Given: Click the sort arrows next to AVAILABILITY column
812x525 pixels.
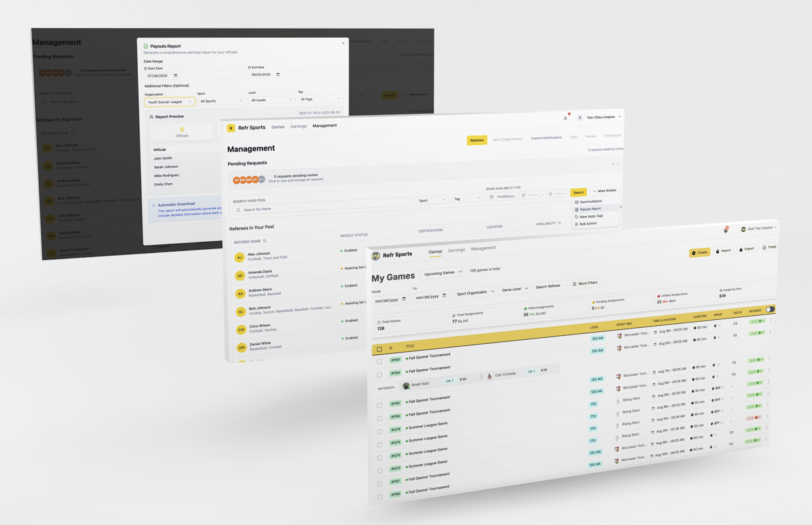Looking at the screenshot, I should tap(559, 223).
